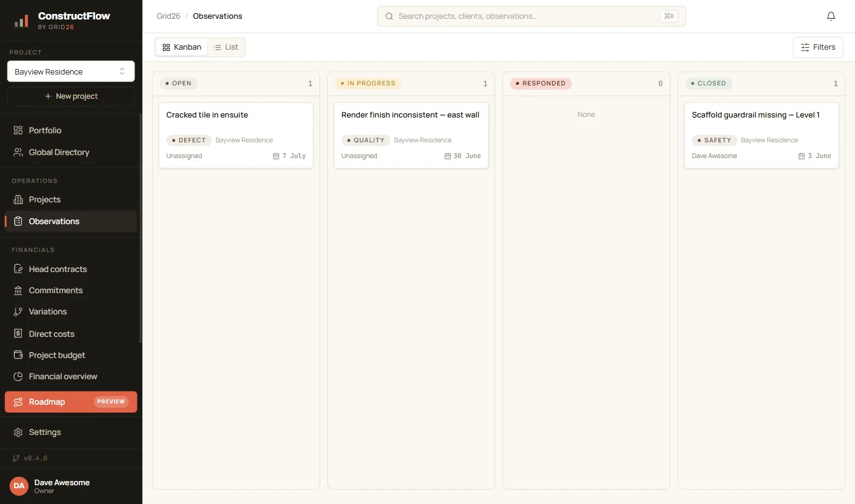Click the CLOSED column status badge
The height and width of the screenshot is (504, 855).
[x=708, y=84]
